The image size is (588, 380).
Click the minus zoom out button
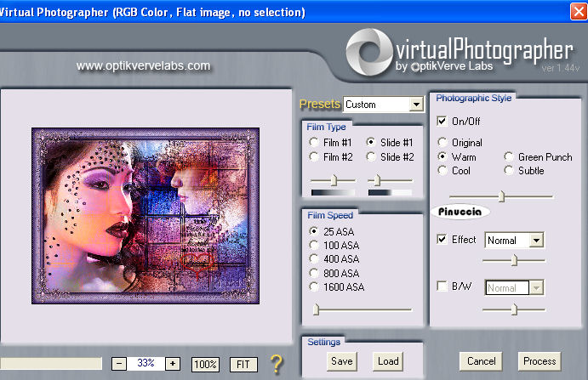(x=119, y=364)
